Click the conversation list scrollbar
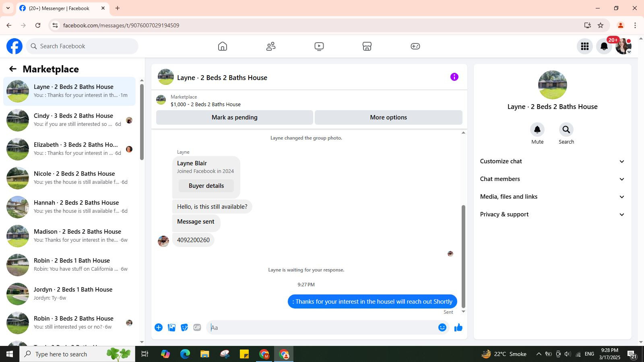This screenshot has height=362, width=644. [142, 122]
